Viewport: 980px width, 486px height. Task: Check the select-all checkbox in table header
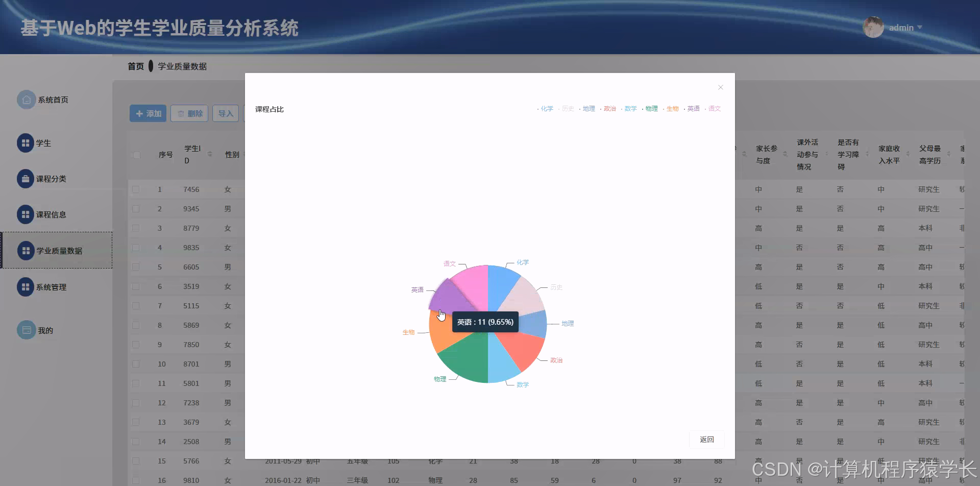coord(136,155)
